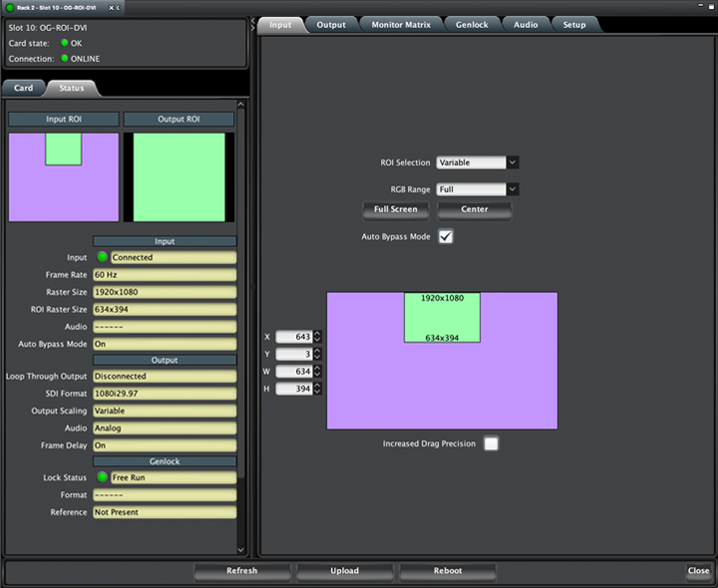Viewport: 718px width, 588px height.
Task: Click the W width input field
Action: click(x=293, y=371)
